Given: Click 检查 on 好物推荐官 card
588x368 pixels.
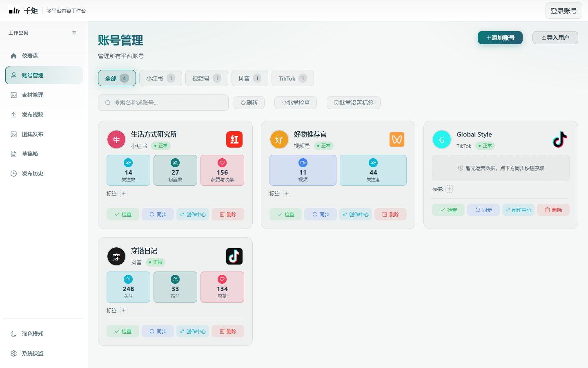Looking at the screenshot, I should (x=286, y=214).
